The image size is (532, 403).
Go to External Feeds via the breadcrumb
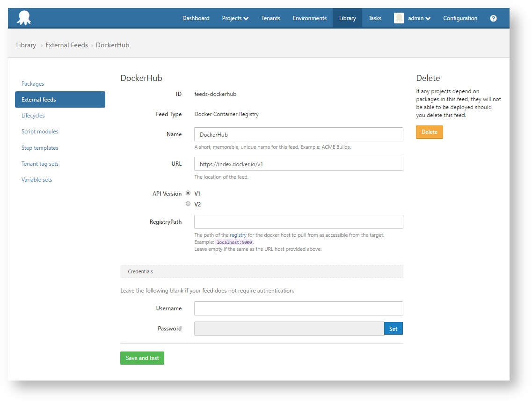[66, 45]
